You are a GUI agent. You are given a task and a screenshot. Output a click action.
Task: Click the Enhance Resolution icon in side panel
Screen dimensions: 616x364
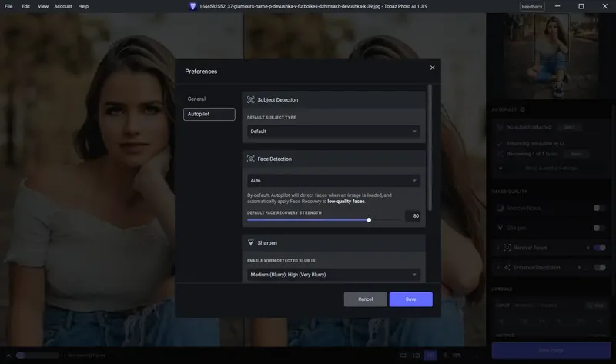[507, 267]
